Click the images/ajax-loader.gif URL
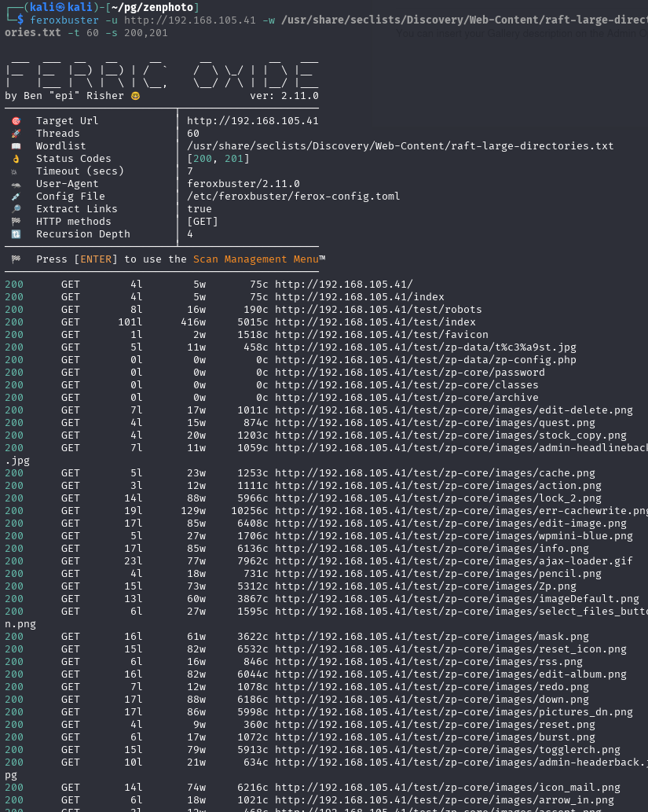The image size is (648, 812). point(454,560)
